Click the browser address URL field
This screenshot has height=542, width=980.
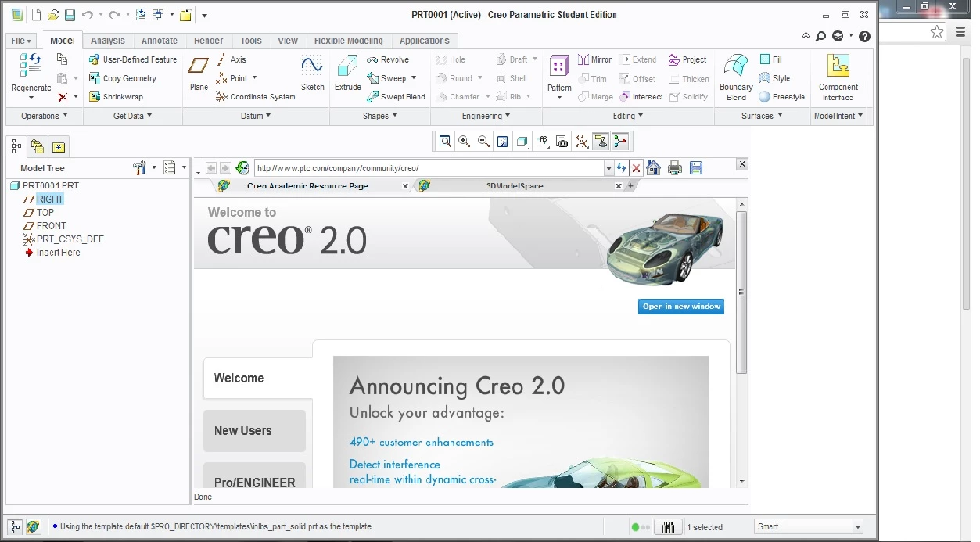tap(429, 168)
